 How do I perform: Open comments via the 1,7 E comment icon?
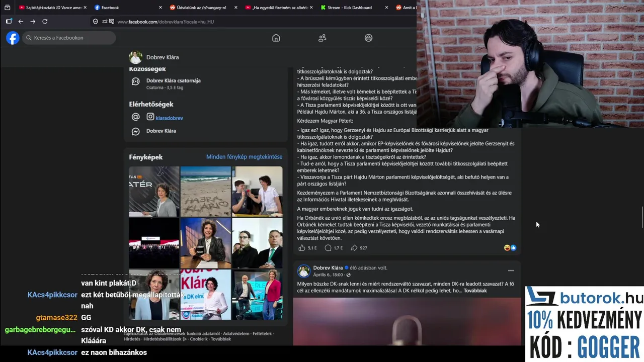point(328,248)
